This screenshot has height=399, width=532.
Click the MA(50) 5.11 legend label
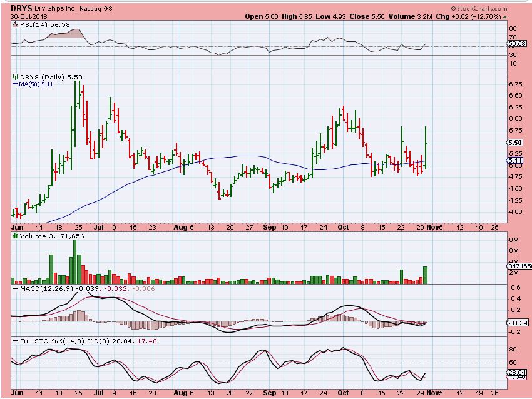(36, 84)
